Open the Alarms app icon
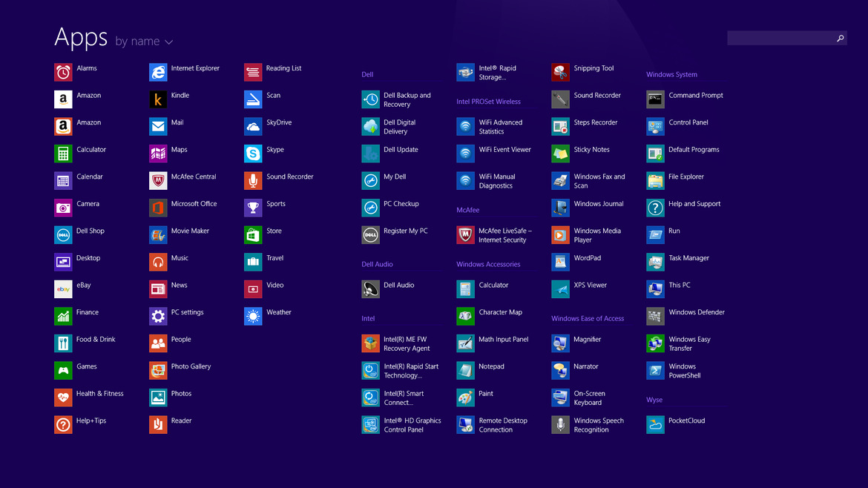The width and height of the screenshot is (868, 488). (63, 72)
